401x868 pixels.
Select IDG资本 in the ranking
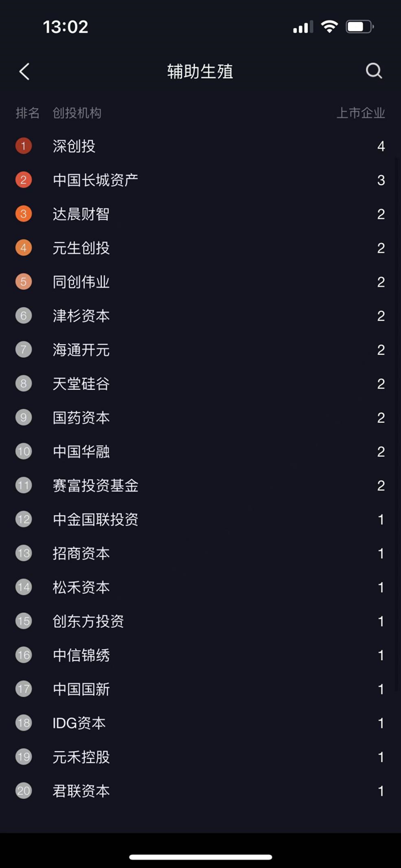[x=79, y=723]
